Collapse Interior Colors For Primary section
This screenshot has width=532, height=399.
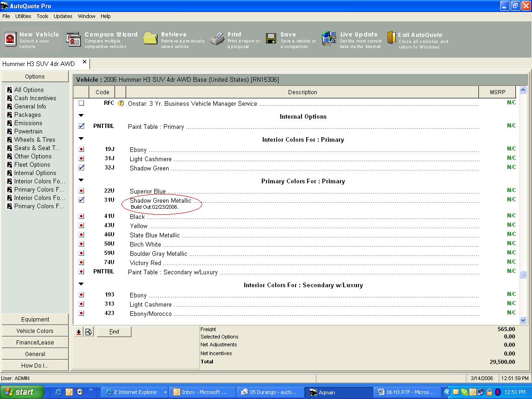pyautogui.click(x=81, y=139)
